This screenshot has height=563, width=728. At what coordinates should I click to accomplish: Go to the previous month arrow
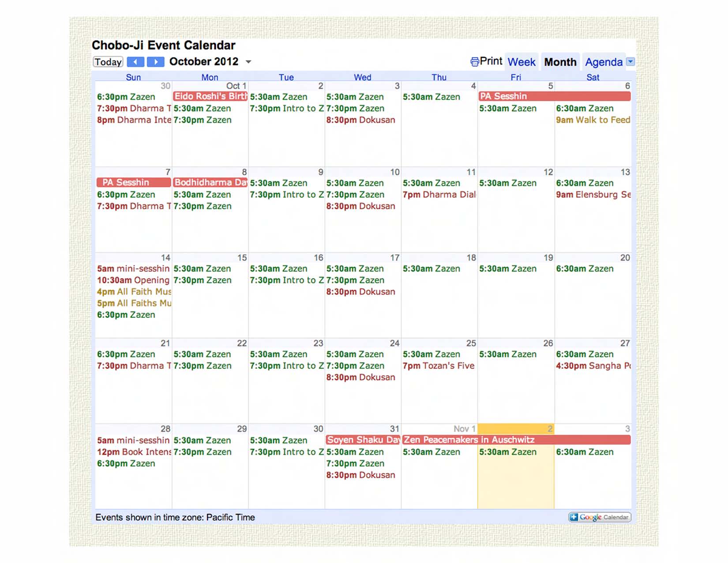[135, 62]
